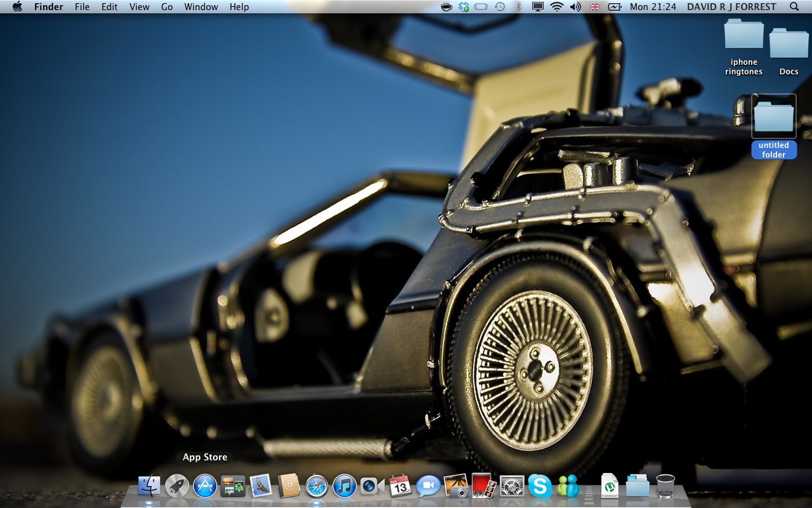Screen dimensions: 812x508
Task: Open iChat speech bubble icon in the Dock
Action: [x=428, y=486]
